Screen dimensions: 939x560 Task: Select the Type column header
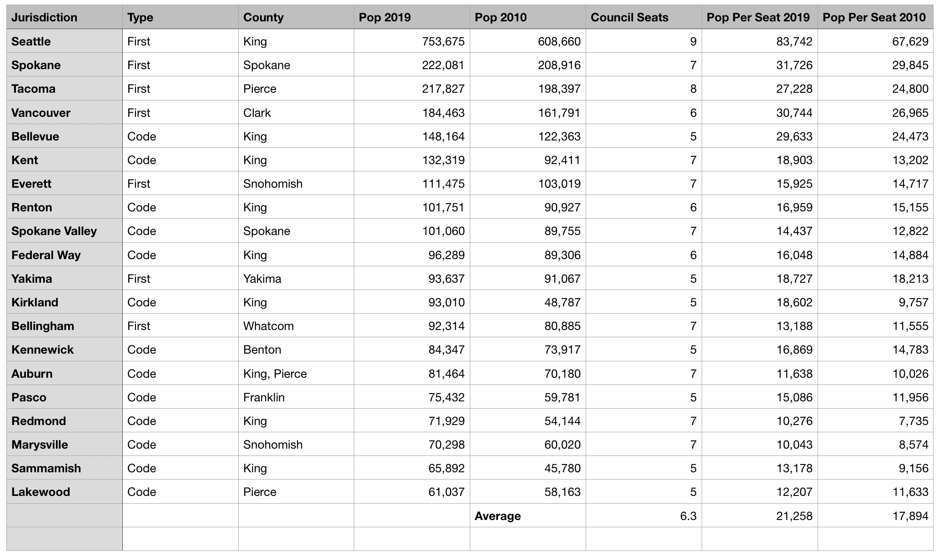point(140,17)
